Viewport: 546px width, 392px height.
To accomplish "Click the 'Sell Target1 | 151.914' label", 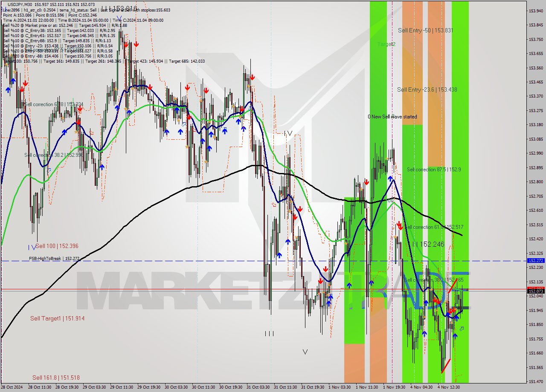I will tap(57, 318).
